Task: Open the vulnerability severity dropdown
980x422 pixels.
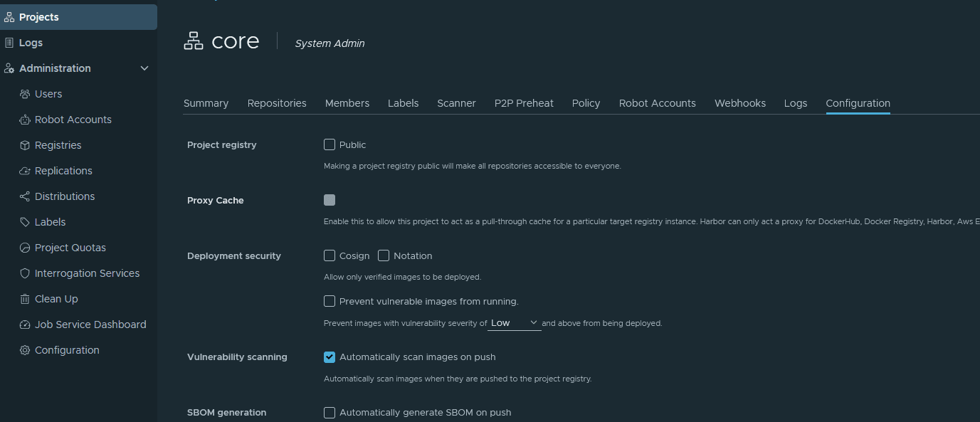Action: click(514, 322)
